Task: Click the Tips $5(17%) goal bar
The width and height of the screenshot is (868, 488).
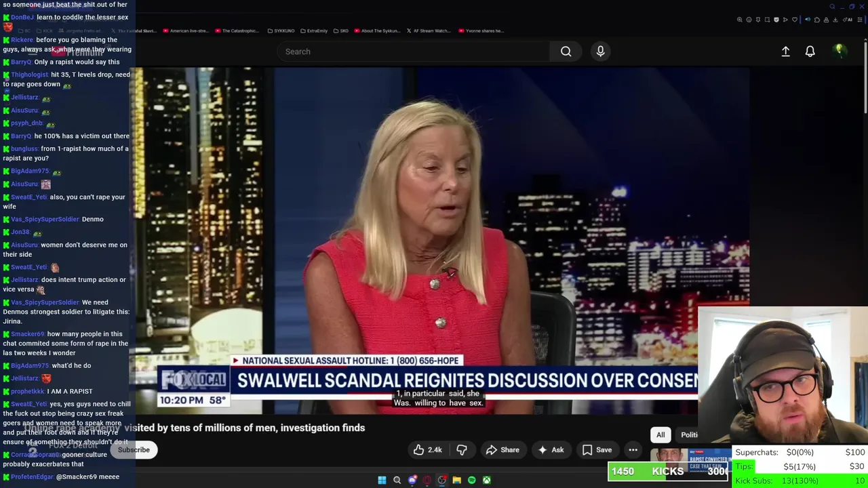Action: point(800,466)
